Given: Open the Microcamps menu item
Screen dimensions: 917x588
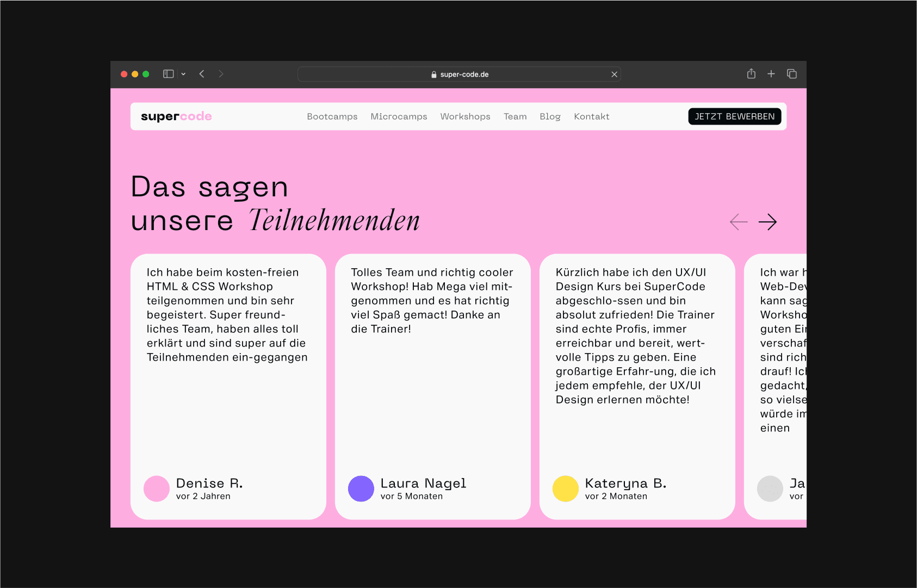Looking at the screenshot, I should click(399, 116).
